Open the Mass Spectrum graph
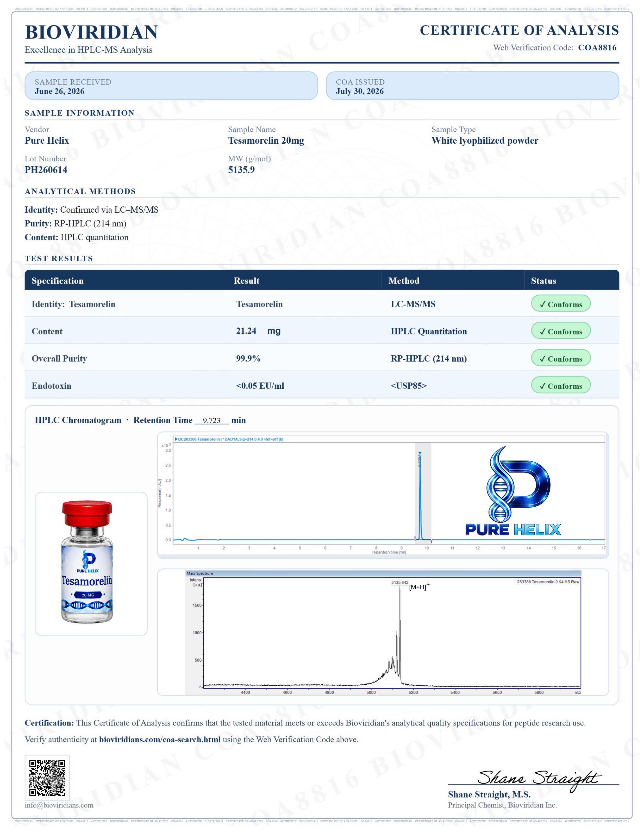Screen dimensions: 644x833 click(383, 632)
